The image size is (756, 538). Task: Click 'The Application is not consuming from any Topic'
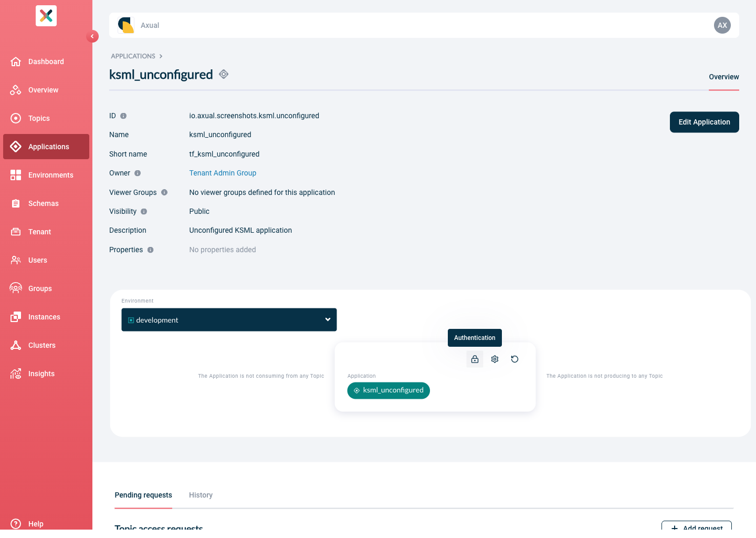[x=261, y=376]
